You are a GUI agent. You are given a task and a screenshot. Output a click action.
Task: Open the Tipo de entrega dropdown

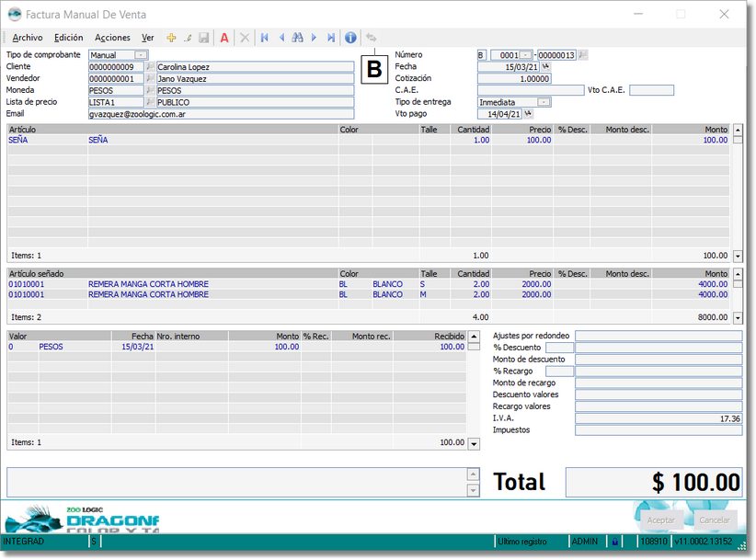[544, 102]
